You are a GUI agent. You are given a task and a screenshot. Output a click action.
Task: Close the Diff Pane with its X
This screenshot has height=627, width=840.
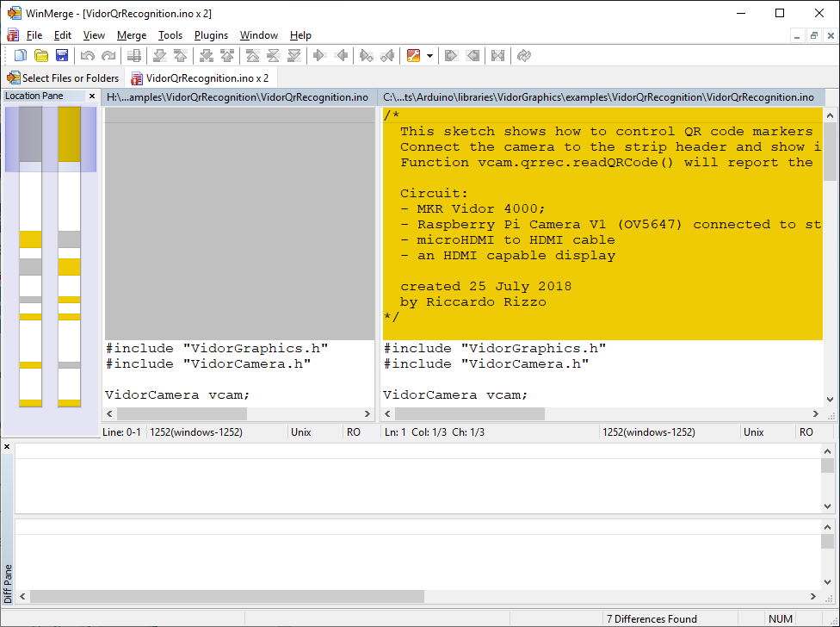7,446
